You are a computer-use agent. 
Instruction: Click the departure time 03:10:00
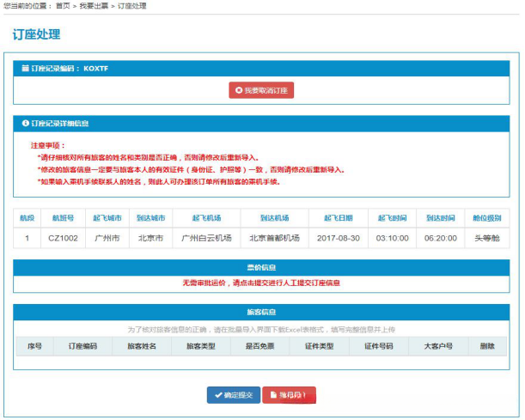[392, 238]
